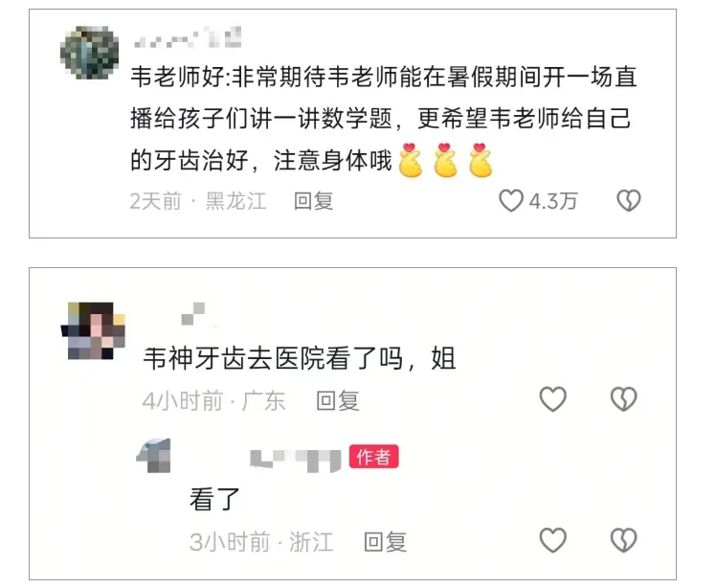Click 回复 under the 广东 comment
The width and height of the screenshot is (716, 588).
point(338,401)
